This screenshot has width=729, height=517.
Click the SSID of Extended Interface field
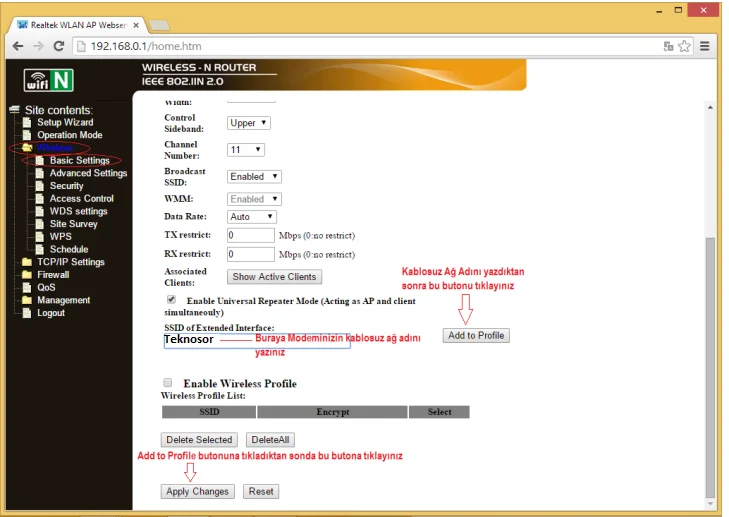pyautogui.click(x=257, y=340)
